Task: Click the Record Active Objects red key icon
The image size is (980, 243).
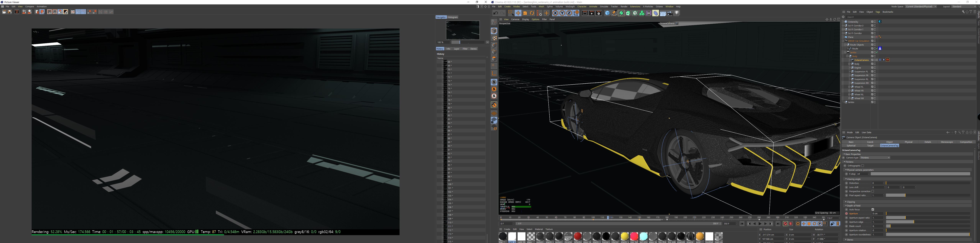Action: (x=785, y=224)
